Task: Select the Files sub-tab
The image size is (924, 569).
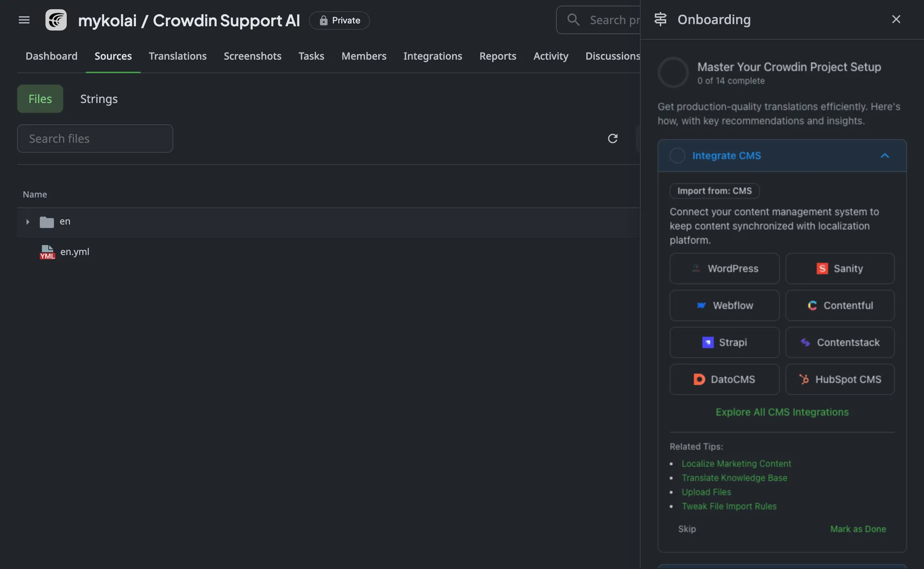Action: [x=40, y=99]
